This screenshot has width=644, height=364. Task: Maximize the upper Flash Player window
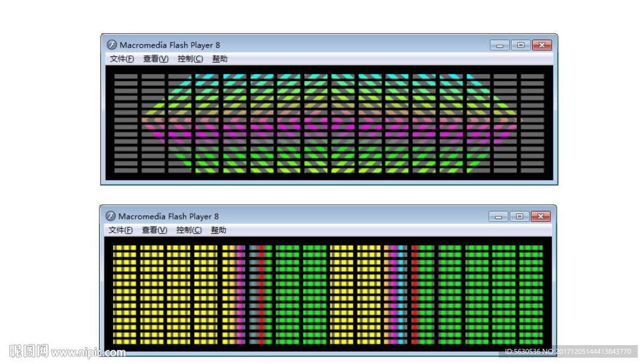521,45
